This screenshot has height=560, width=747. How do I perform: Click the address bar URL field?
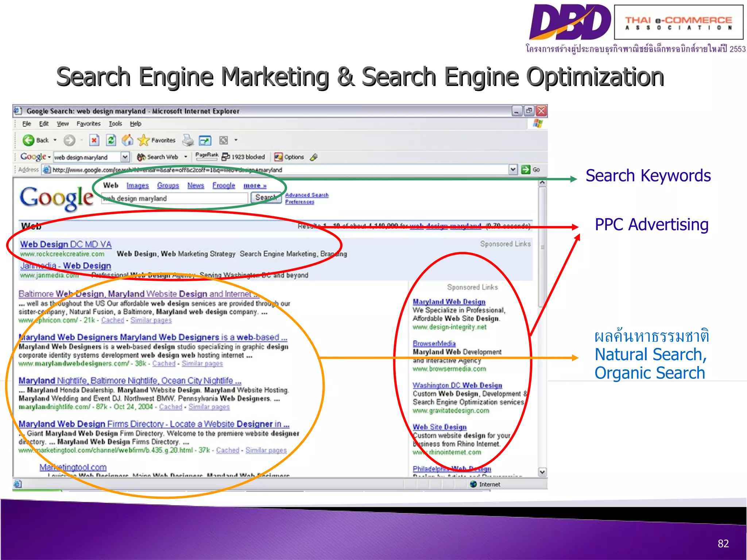coord(275,170)
